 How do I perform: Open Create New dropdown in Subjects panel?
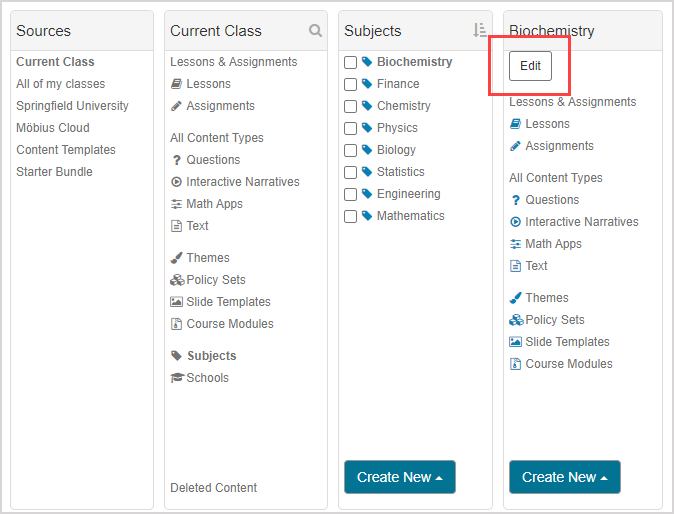[399, 477]
